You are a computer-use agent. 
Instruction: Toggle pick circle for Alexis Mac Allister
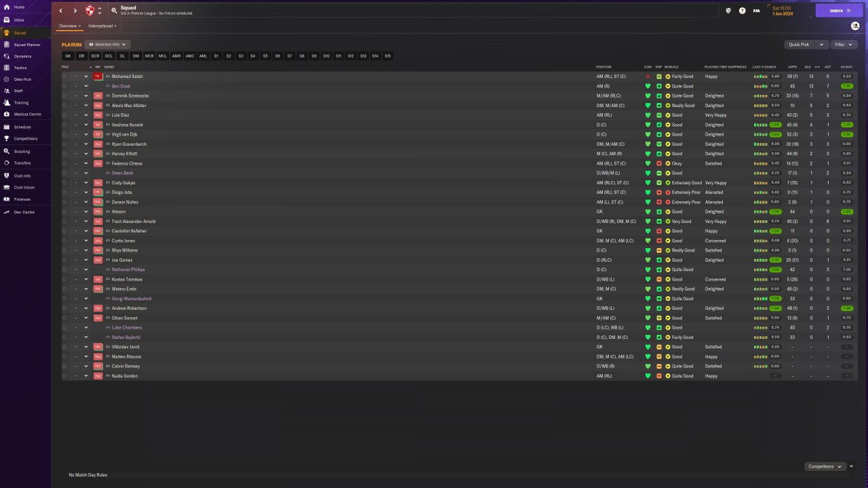tap(65, 106)
